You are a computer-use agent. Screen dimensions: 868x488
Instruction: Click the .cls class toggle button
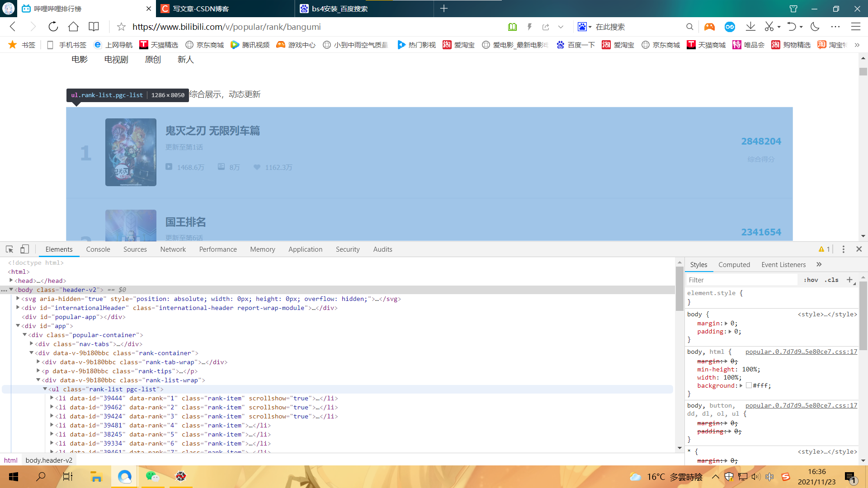(831, 280)
